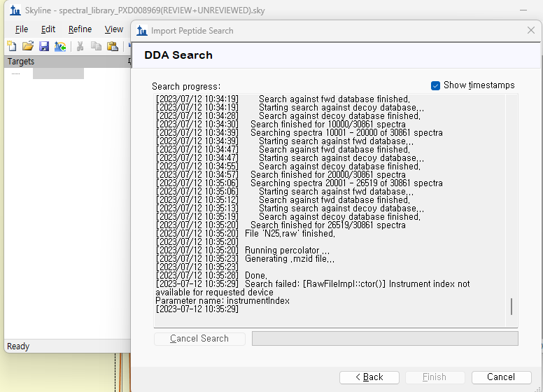This screenshot has height=392, width=543.
Task: Open the File menu
Action: tap(22, 29)
